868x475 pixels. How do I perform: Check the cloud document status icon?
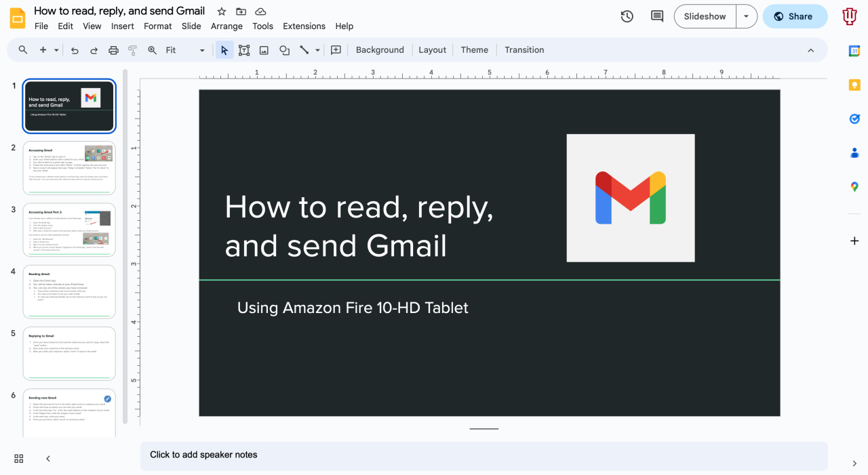tap(260, 12)
